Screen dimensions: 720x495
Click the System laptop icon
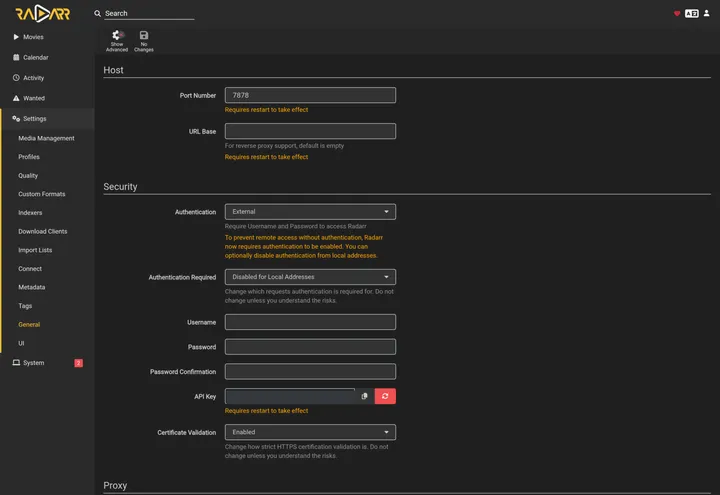(16, 363)
